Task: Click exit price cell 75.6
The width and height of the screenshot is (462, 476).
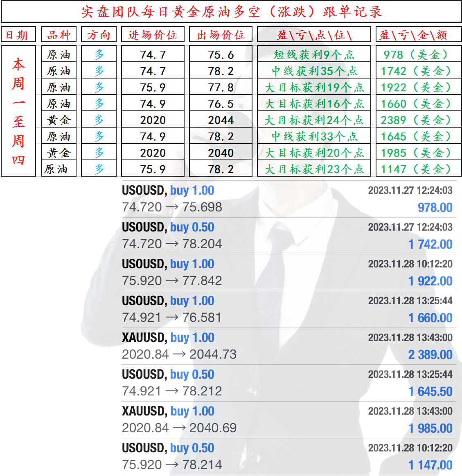Action: 221,54
